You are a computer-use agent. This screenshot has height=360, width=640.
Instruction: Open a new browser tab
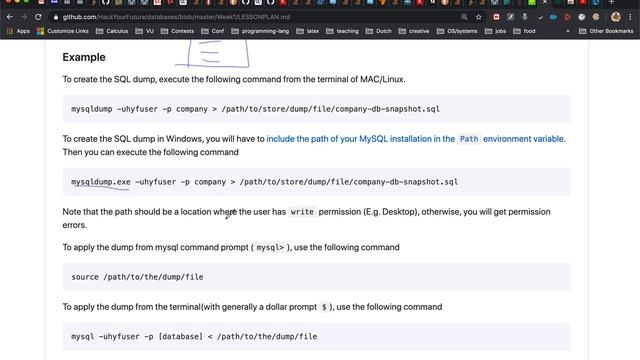(x=611, y=2)
